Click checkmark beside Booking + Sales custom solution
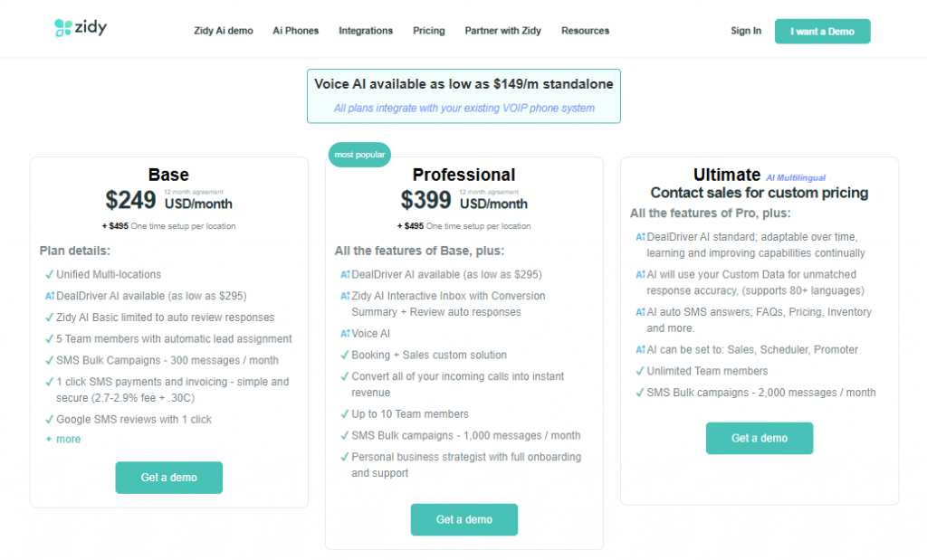Viewport: 927px width, 560px height. coord(344,356)
